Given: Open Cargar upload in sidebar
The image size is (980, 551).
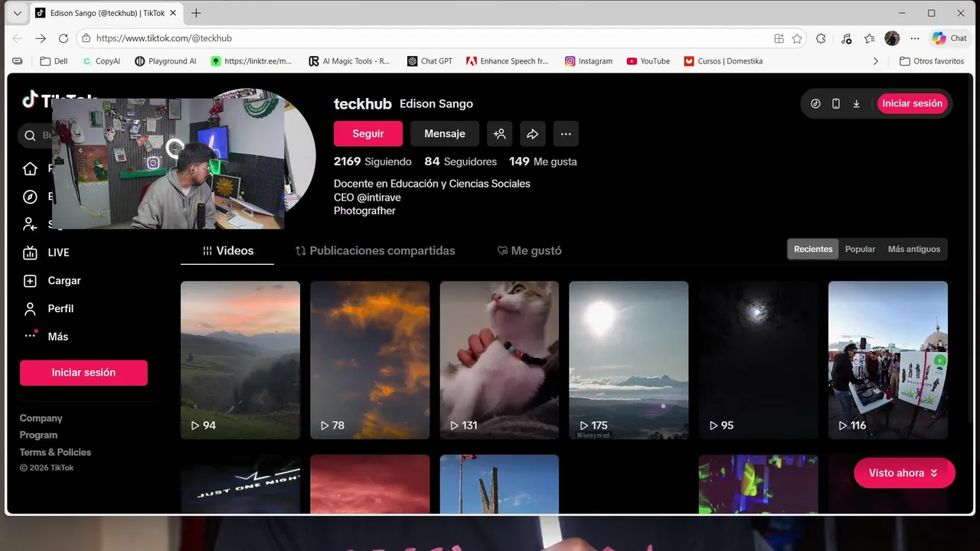Looking at the screenshot, I should pyautogui.click(x=54, y=281).
